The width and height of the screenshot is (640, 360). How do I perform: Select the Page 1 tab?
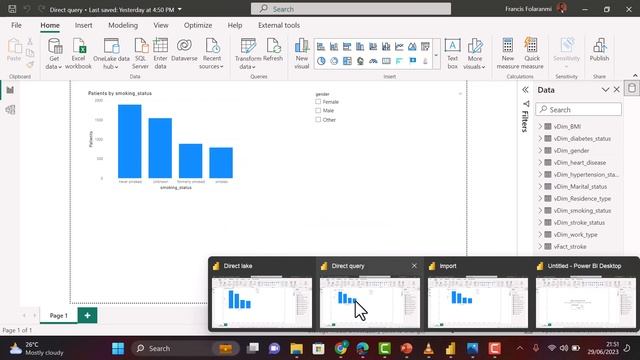coord(59,316)
